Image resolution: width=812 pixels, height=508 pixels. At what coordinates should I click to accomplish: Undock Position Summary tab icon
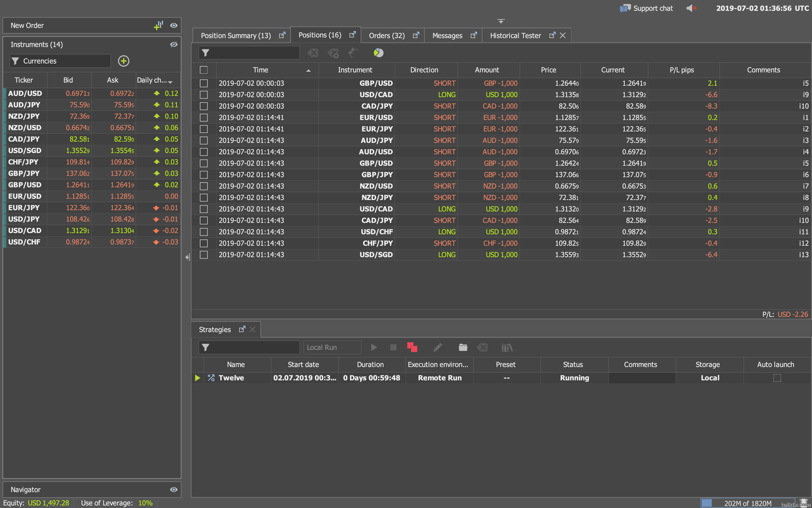click(282, 35)
